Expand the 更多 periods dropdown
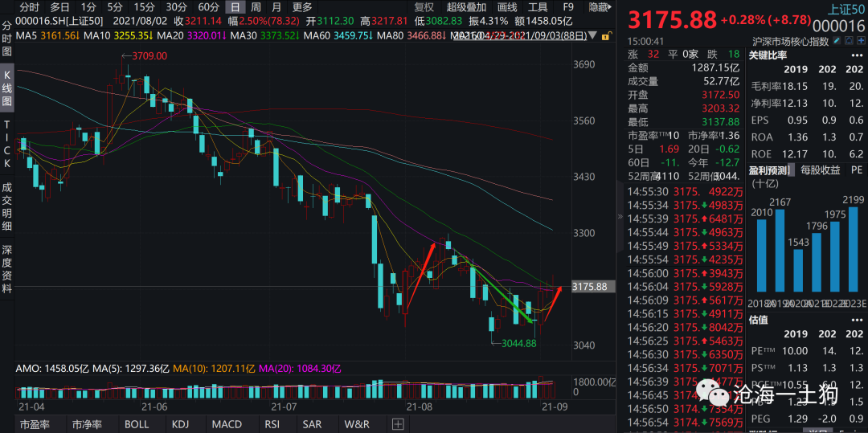The width and height of the screenshot is (868, 433). pyautogui.click(x=302, y=7)
